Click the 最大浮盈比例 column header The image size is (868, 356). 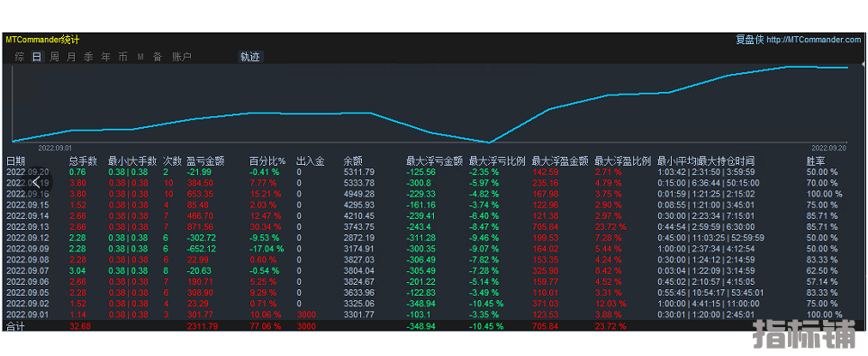point(622,161)
